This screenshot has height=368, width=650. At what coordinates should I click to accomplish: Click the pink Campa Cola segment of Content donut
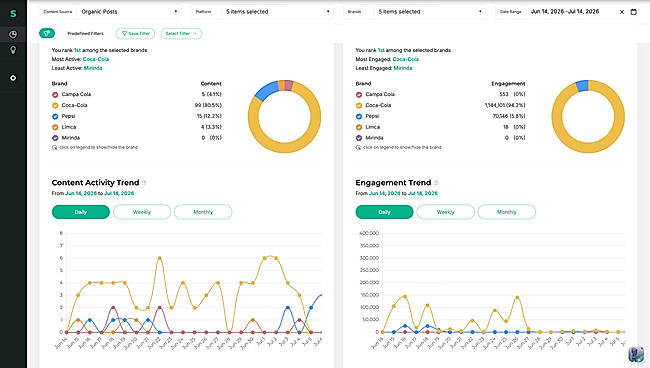(289, 85)
